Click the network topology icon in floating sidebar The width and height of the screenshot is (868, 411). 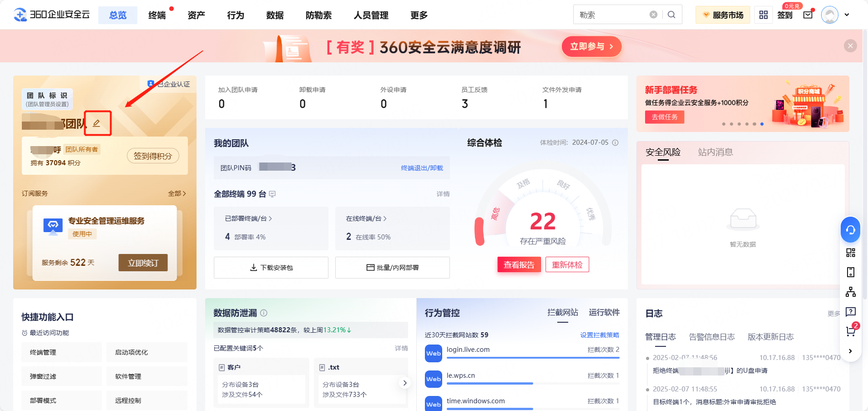coord(850,292)
